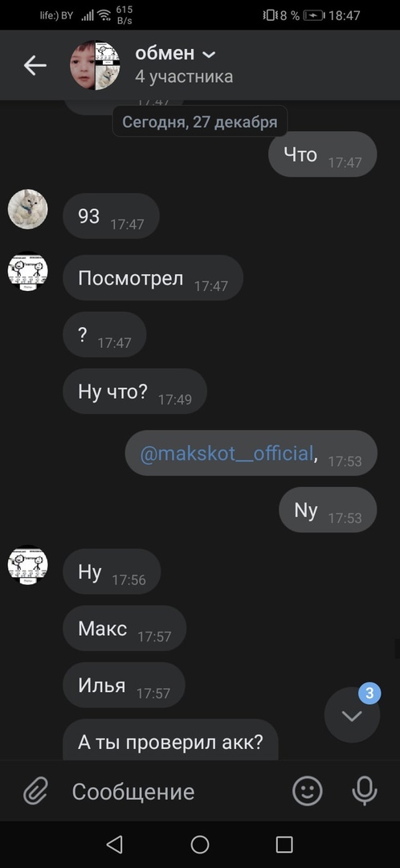Expand chat menu via chevron beside обмен

click(x=209, y=55)
